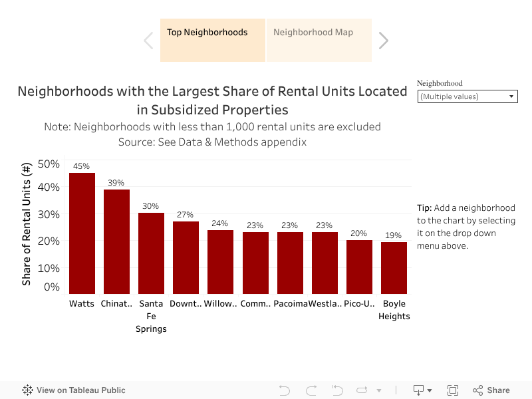Click the Redo arrow icon
This screenshot has width=532, height=399.
(x=311, y=390)
